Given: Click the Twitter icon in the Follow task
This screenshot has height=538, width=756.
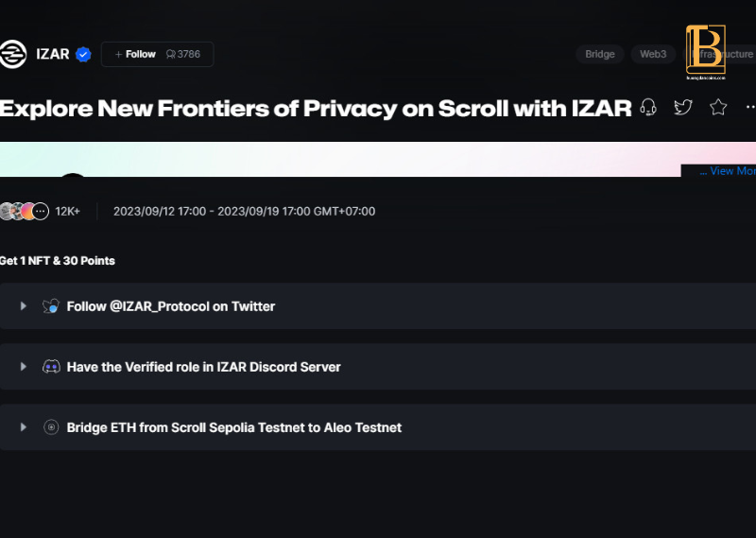Looking at the screenshot, I should pos(51,306).
